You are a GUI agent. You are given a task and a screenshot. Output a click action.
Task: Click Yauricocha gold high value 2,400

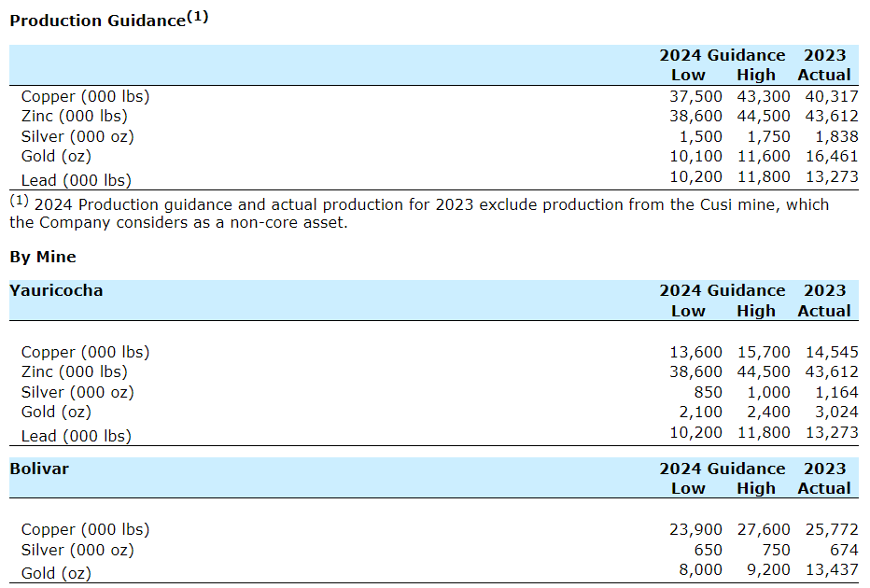pos(769,413)
